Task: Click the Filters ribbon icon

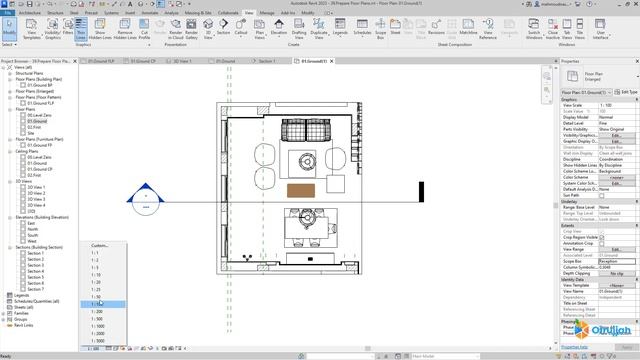Action: point(68,27)
